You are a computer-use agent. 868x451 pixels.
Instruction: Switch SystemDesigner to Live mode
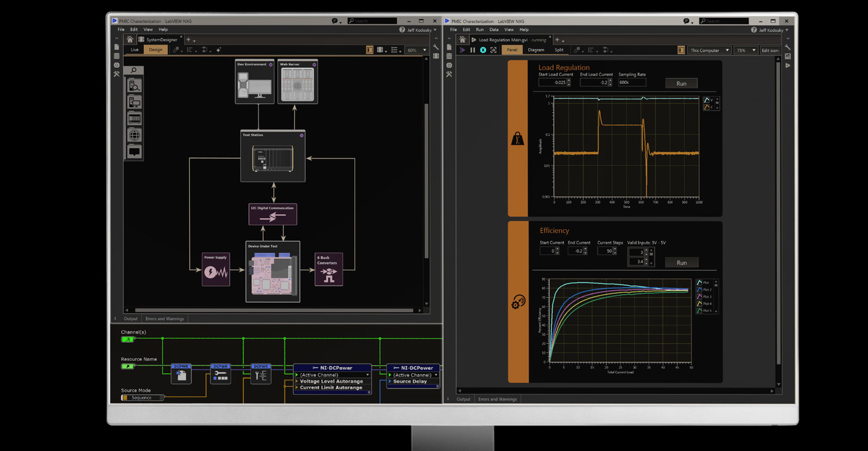coord(134,50)
